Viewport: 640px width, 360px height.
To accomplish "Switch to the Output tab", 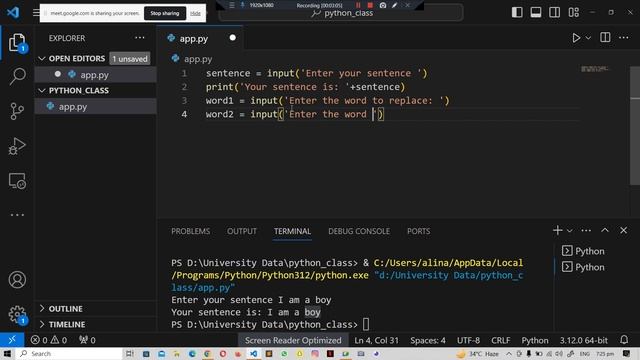I will tap(242, 231).
